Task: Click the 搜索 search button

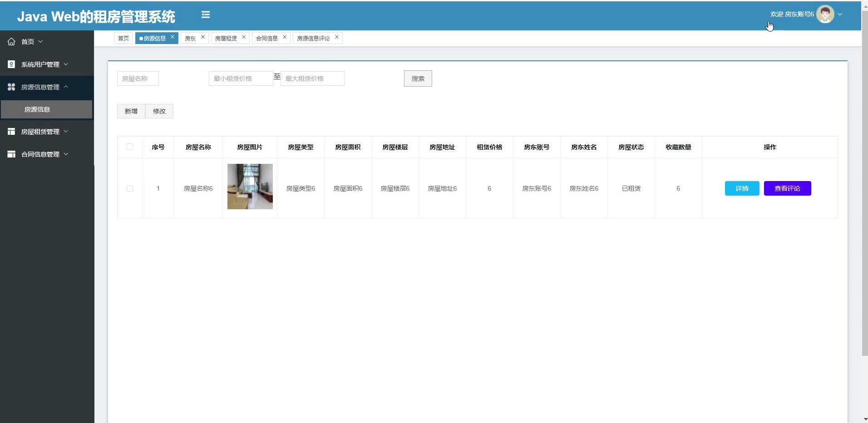Action: (x=418, y=79)
